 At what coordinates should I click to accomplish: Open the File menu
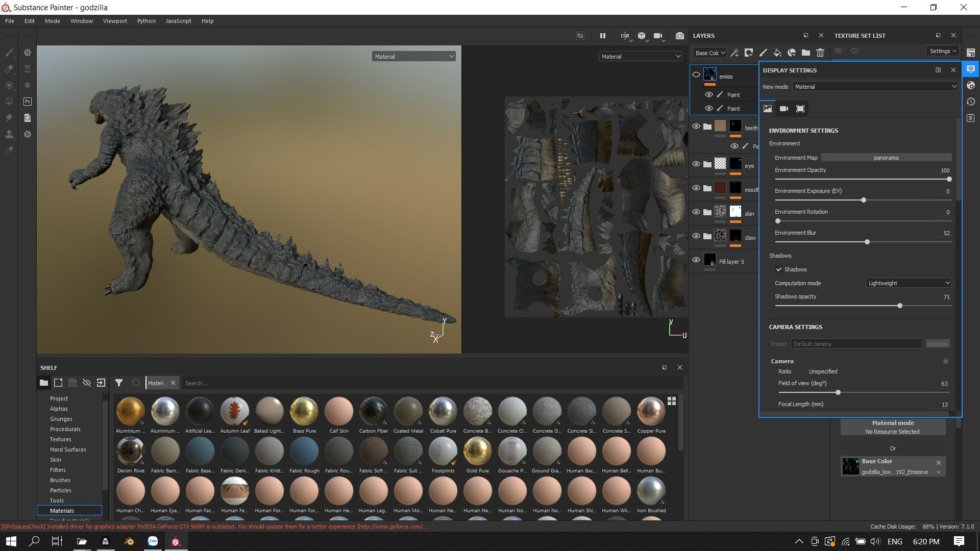point(10,21)
